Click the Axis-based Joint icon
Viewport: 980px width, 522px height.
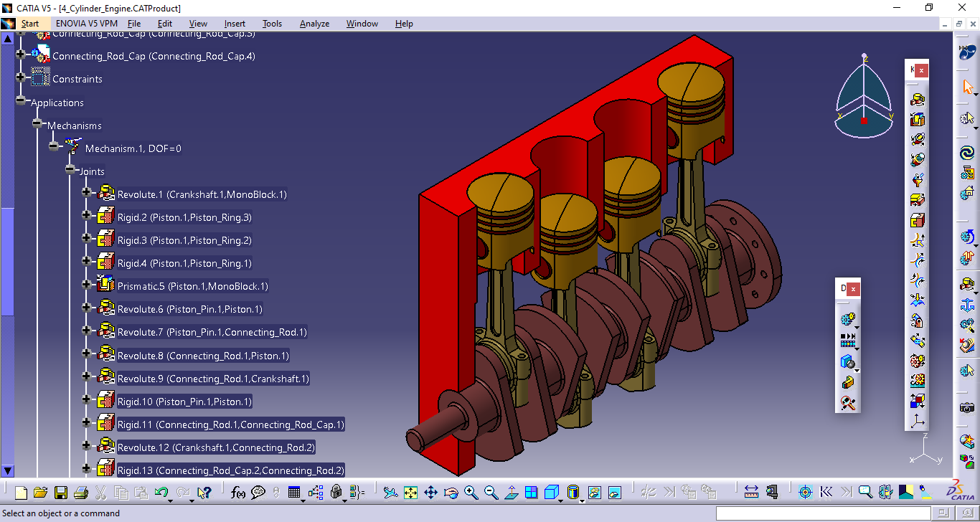(917, 420)
